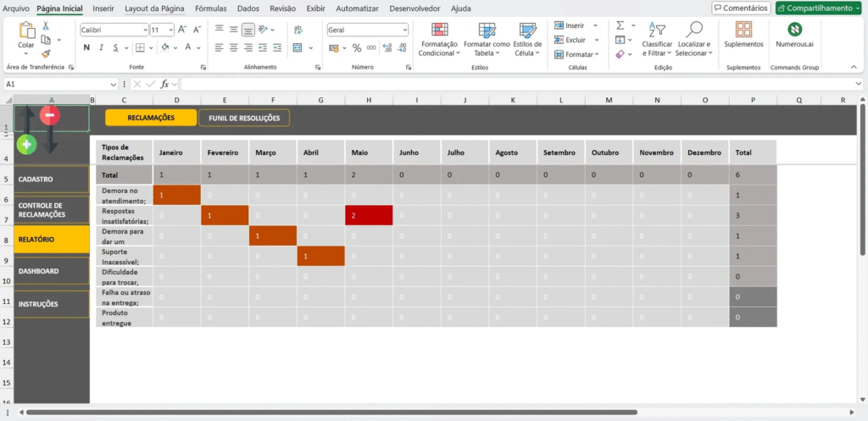
Task: Click the Format Painter brush icon
Action: coord(46,53)
